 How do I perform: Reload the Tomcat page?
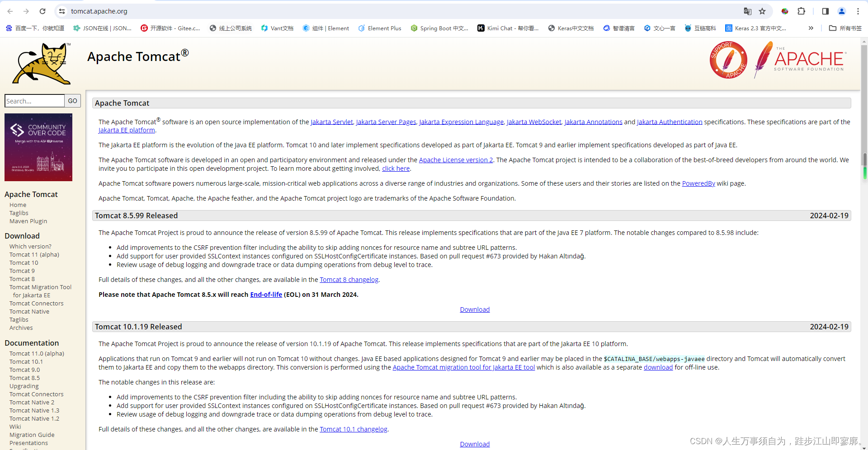click(42, 11)
